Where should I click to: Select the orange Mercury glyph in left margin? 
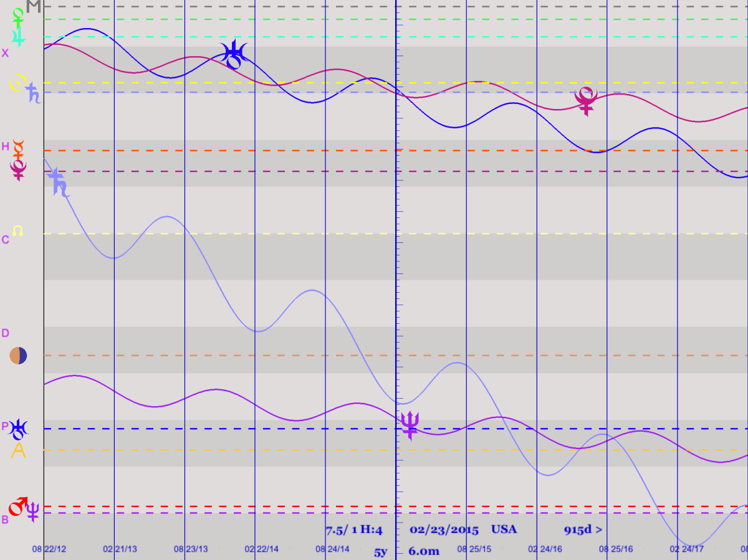pos(19,148)
